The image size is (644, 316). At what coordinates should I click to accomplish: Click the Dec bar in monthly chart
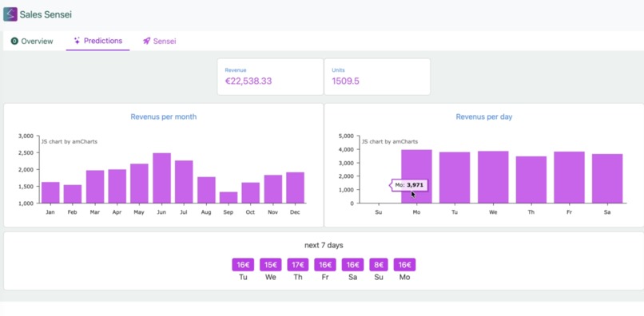pyautogui.click(x=296, y=188)
